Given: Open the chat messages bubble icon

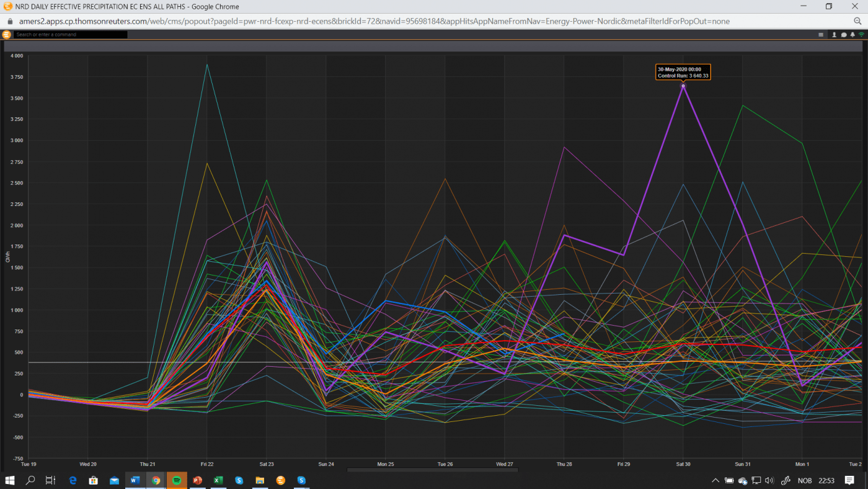Looking at the screenshot, I should (844, 35).
